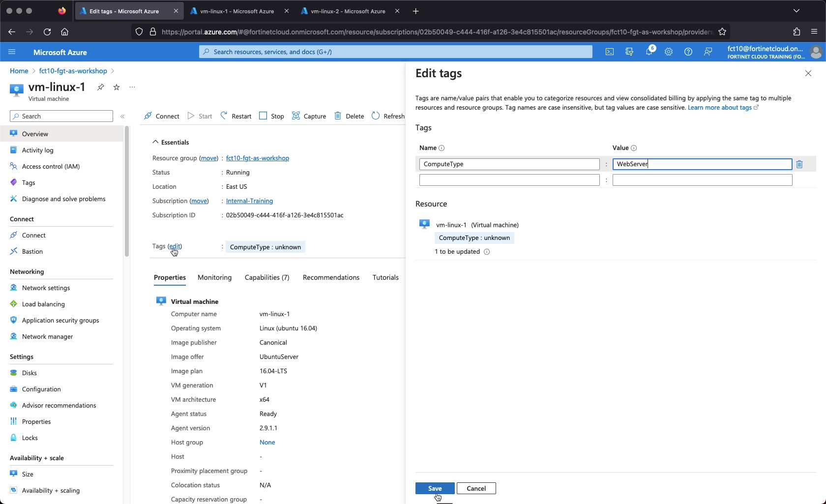Image resolution: width=826 pixels, height=504 pixels.
Task: Open the Directories and subscriptions filter icon
Action: pyautogui.click(x=629, y=52)
